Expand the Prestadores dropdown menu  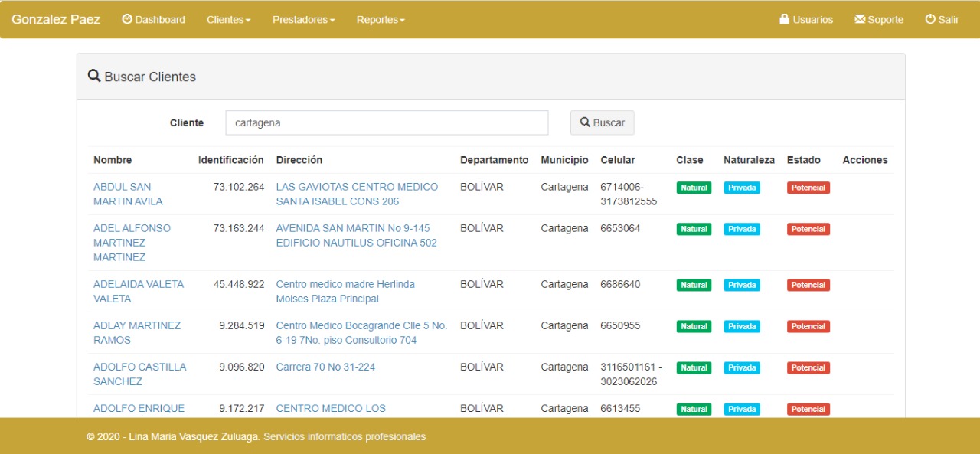pyautogui.click(x=303, y=20)
